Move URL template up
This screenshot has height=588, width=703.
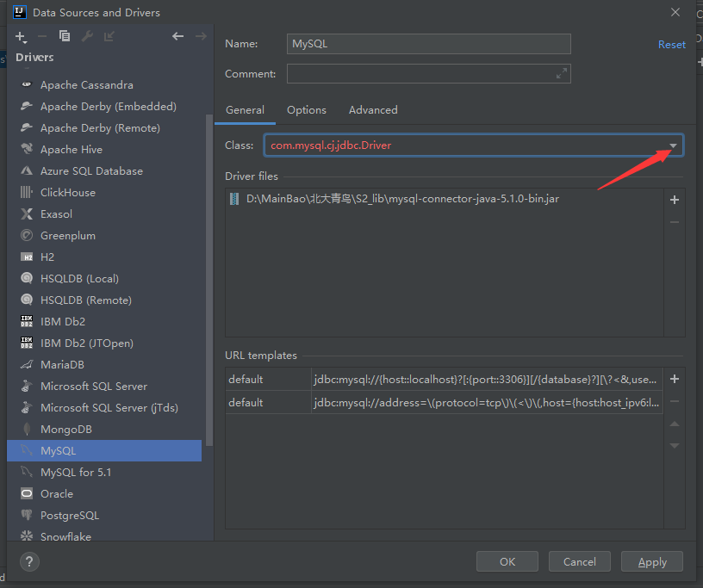[675, 424]
